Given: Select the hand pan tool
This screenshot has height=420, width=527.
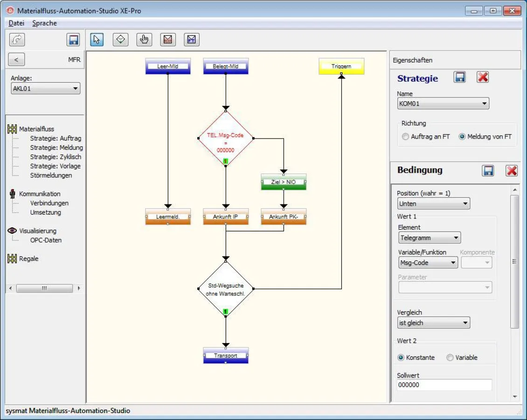Looking at the screenshot, I should tap(144, 39).
